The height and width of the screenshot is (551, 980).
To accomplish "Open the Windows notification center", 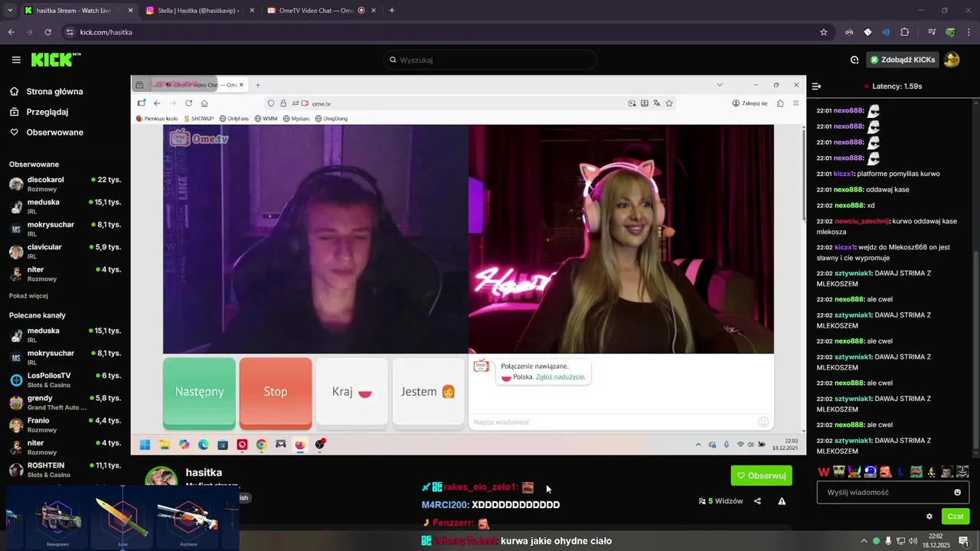I will 964,541.
